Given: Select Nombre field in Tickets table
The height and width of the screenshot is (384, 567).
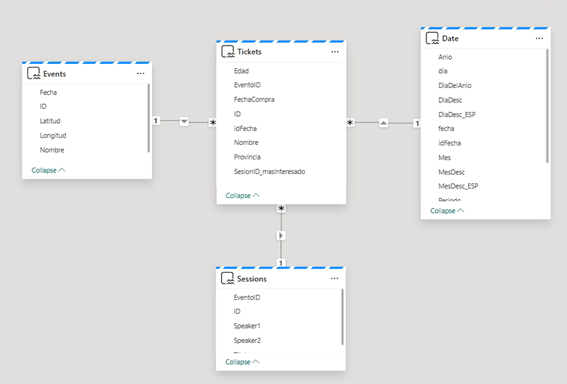Looking at the screenshot, I should point(246,142).
